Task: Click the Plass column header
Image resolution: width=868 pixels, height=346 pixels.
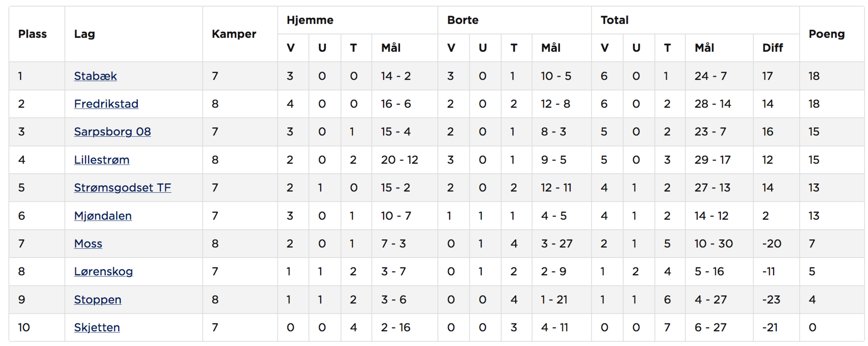Action: [x=33, y=34]
